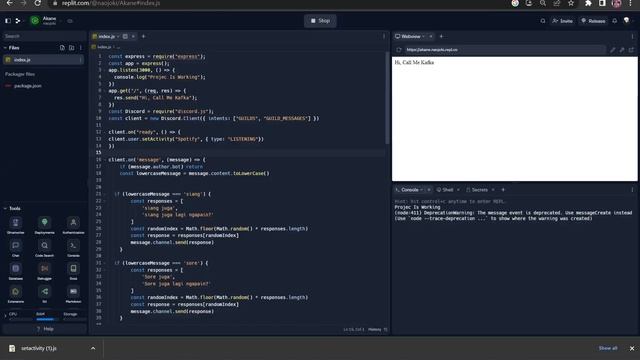Close the index.js editor tab

pyautogui.click(x=133, y=37)
